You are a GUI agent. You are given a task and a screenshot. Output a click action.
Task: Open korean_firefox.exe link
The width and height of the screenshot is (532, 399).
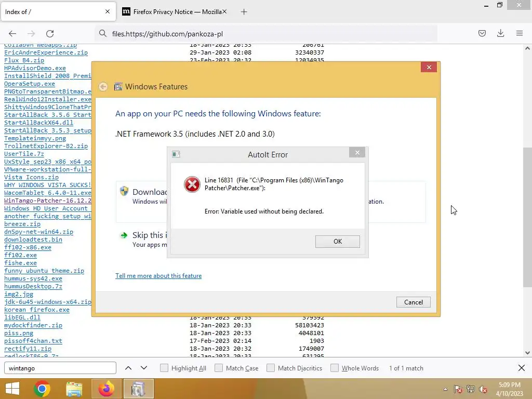[x=37, y=310]
